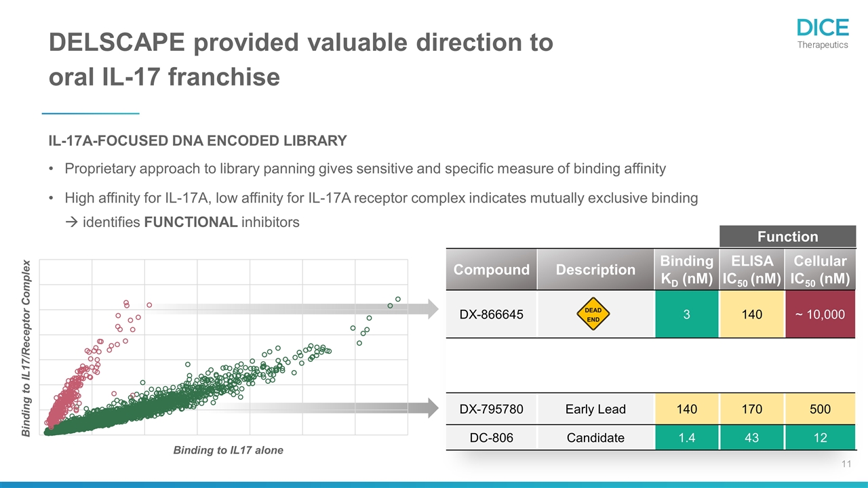Click the Description column header
The height and width of the screenshot is (488, 868).
(x=595, y=270)
